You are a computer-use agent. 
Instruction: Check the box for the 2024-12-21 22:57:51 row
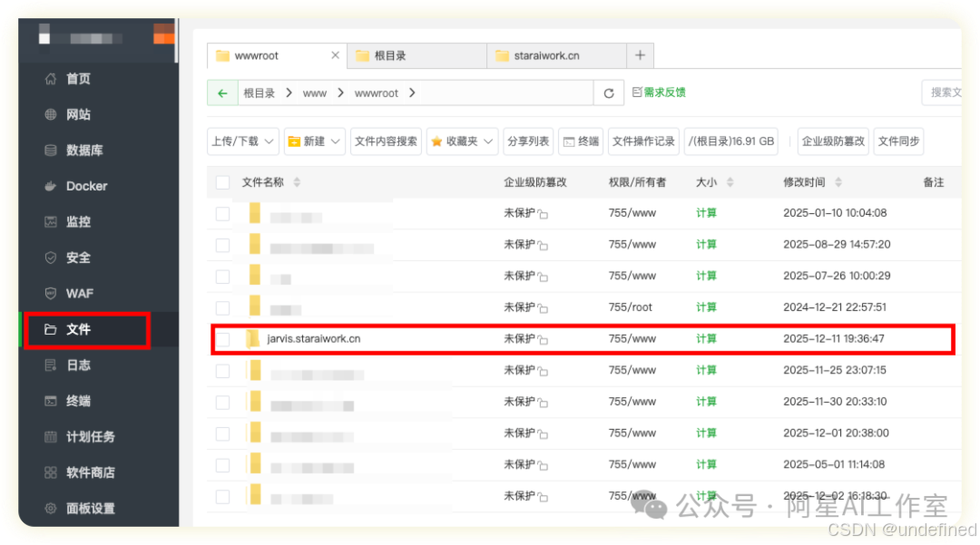(222, 307)
